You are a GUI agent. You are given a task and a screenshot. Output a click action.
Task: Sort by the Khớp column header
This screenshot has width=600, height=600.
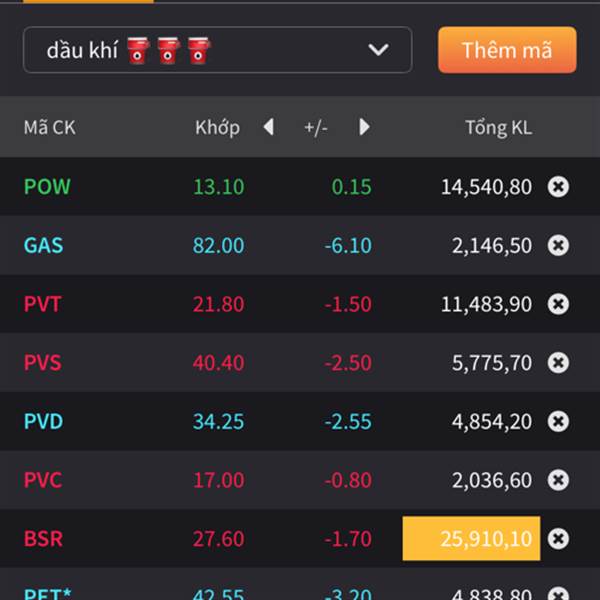point(217,127)
